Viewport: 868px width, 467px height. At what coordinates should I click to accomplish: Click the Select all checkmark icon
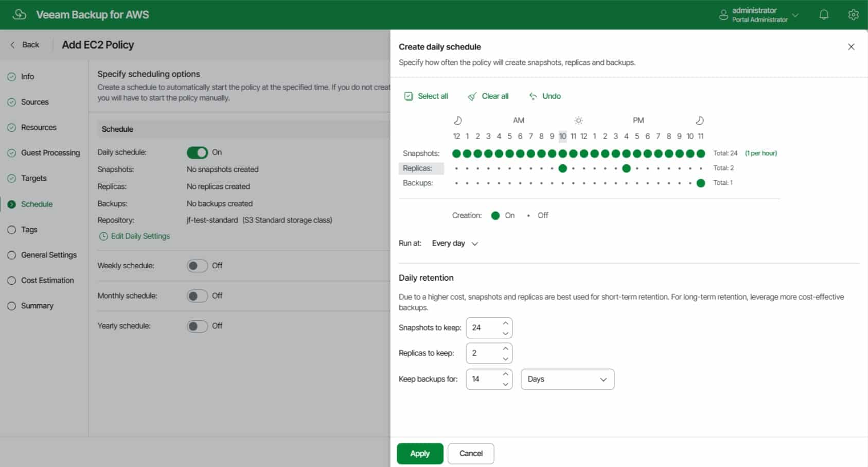[x=409, y=96]
